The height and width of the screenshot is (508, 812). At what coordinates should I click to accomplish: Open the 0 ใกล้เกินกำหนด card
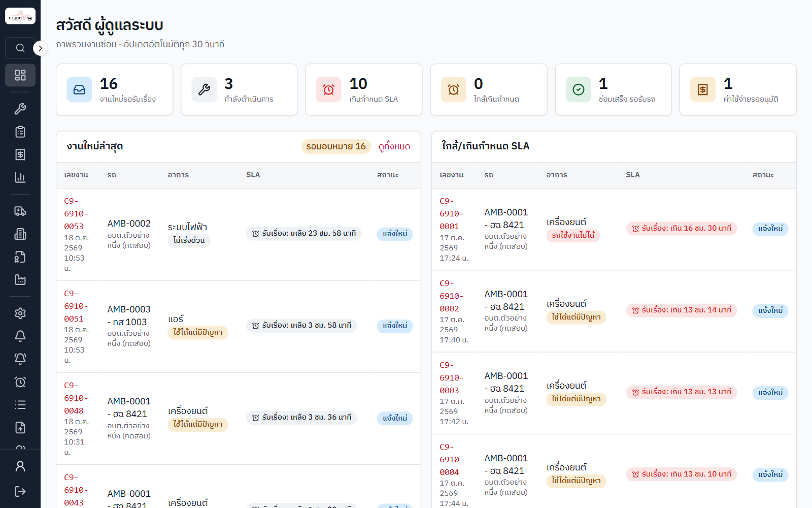pos(489,89)
